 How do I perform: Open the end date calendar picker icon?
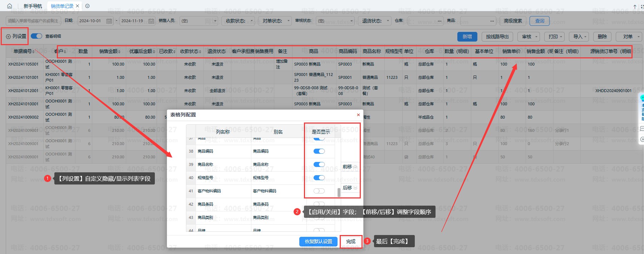(151, 21)
